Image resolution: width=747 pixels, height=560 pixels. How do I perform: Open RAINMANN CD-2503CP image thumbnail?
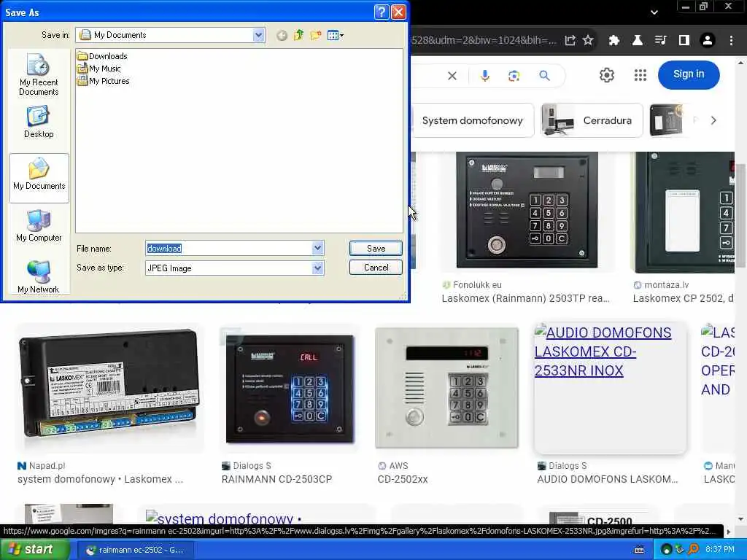[290, 388]
